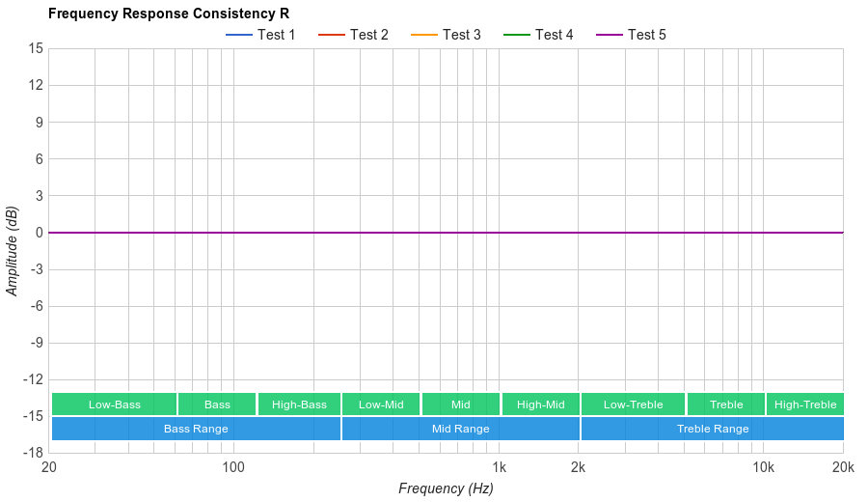868x502 pixels.
Task: Select the Low-Mid band block
Action: (381, 404)
